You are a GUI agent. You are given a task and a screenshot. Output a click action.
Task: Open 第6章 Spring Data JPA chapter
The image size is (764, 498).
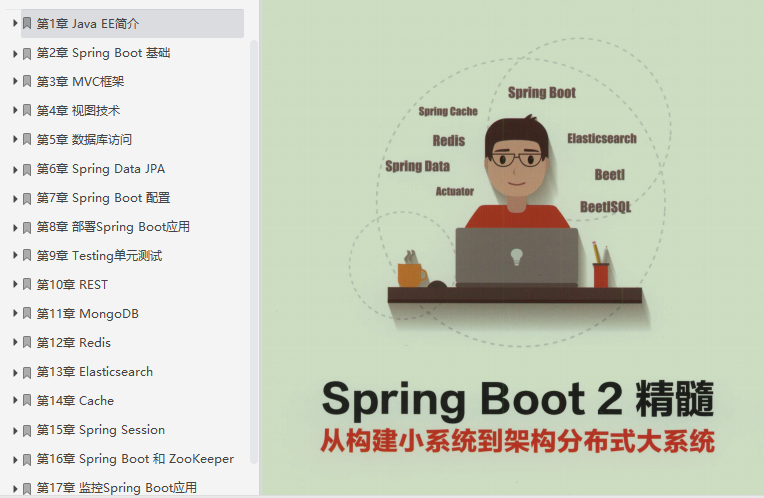tap(101, 169)
